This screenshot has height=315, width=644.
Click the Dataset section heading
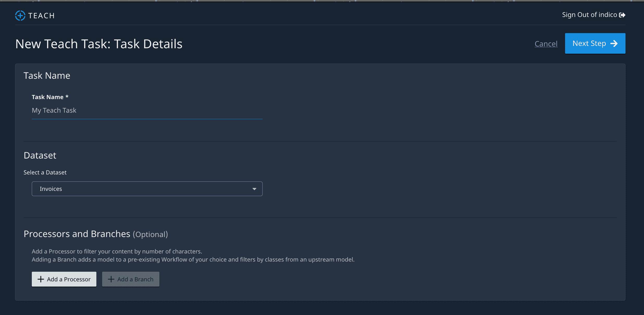tap(40, 155)
